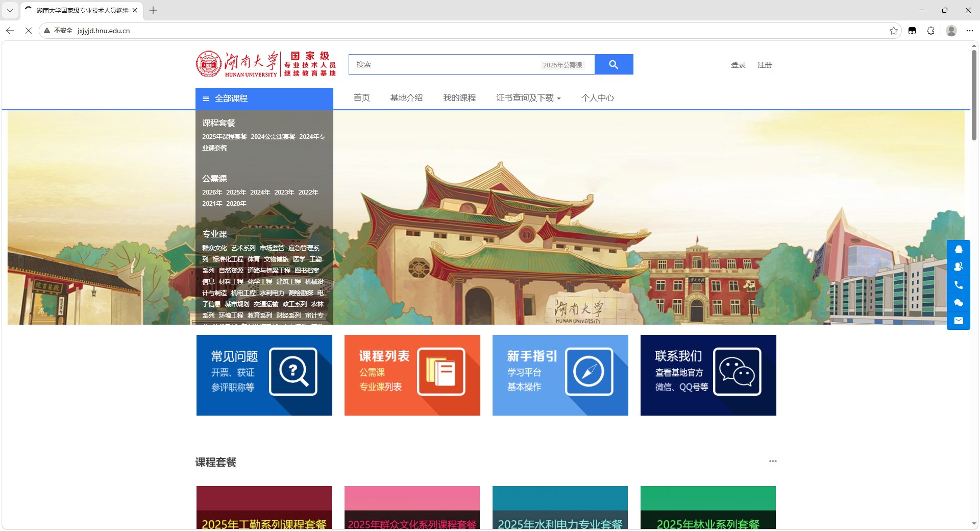Open the 建筑工程 category link

coord(288,282)
